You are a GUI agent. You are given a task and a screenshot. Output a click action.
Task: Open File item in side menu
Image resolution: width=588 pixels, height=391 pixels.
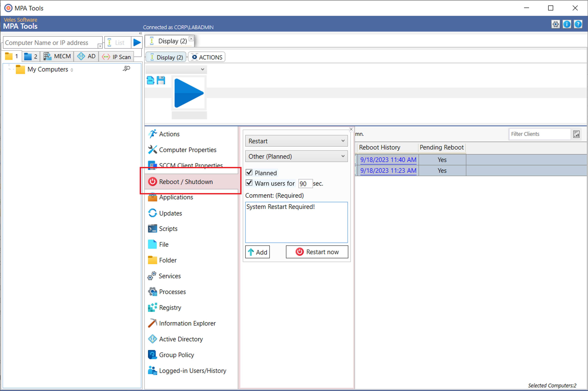pyautogui.click(x=158, y=244)
